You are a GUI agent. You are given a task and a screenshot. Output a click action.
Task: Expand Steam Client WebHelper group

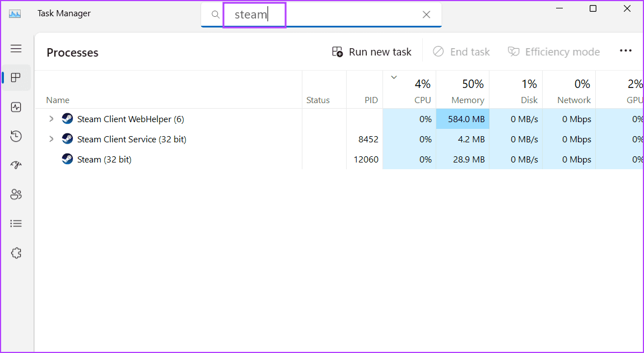tap(52, 119)
